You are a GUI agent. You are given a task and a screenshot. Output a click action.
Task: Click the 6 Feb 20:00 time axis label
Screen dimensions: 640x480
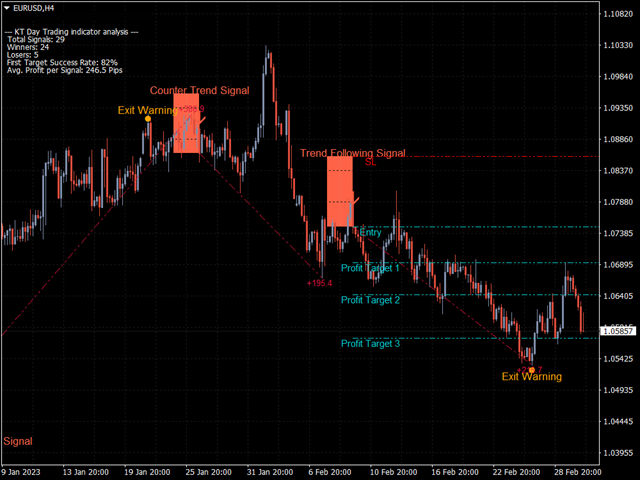coord(330,472)
